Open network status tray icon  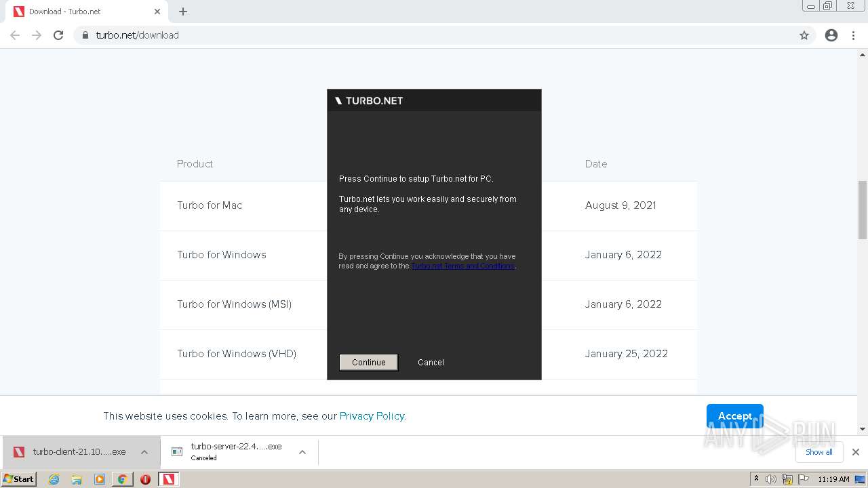pyautogui.click(x=787, y=479)
